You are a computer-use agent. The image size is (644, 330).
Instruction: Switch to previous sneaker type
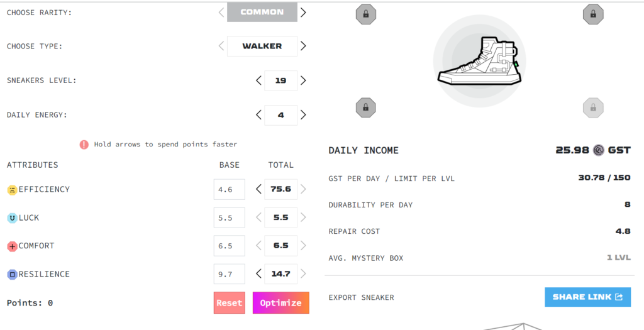221,46
